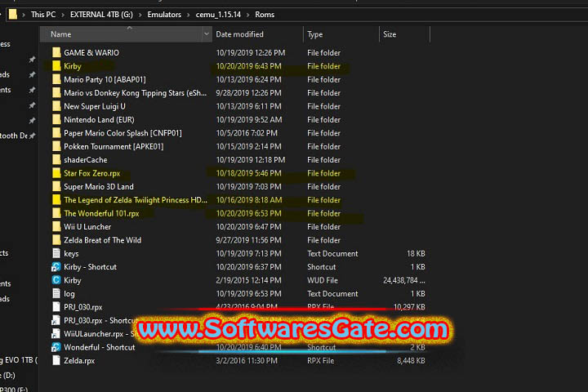Click the Kirby WUD file Cemu icon
Screen dimensions: 588x392
pos(56,280)
